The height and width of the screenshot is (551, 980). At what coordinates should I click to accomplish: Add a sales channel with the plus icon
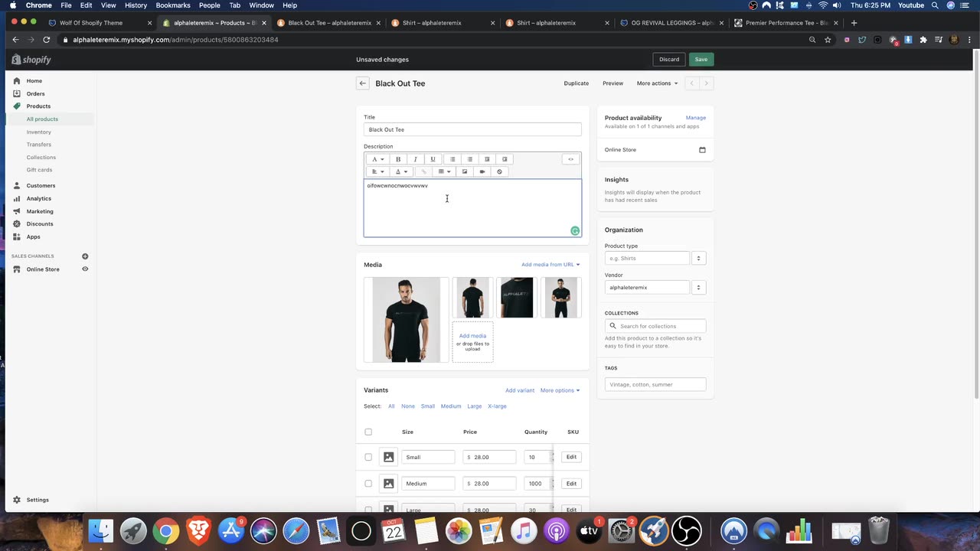point(85,256)
